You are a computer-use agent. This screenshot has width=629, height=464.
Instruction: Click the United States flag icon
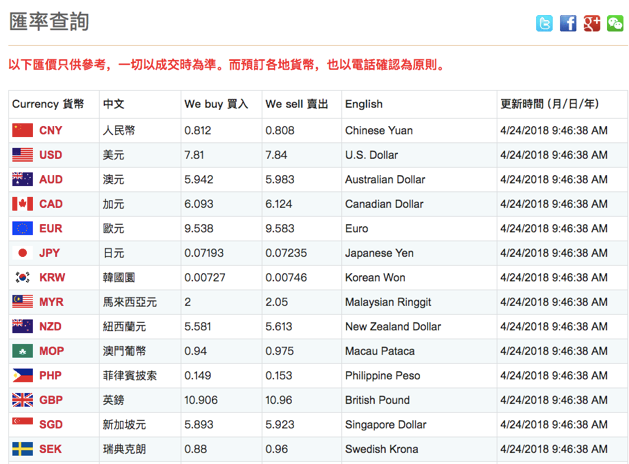22,155
